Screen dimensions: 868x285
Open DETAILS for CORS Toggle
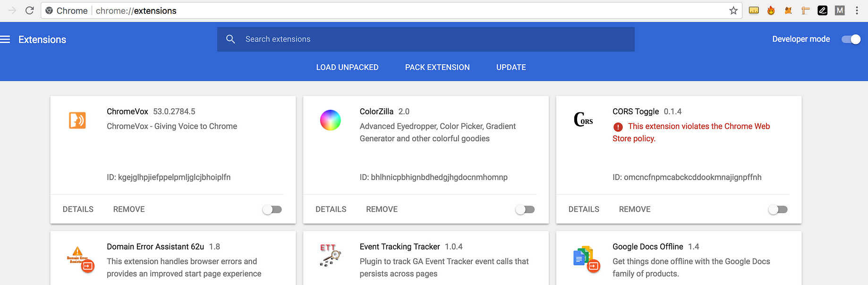(584, 209)
